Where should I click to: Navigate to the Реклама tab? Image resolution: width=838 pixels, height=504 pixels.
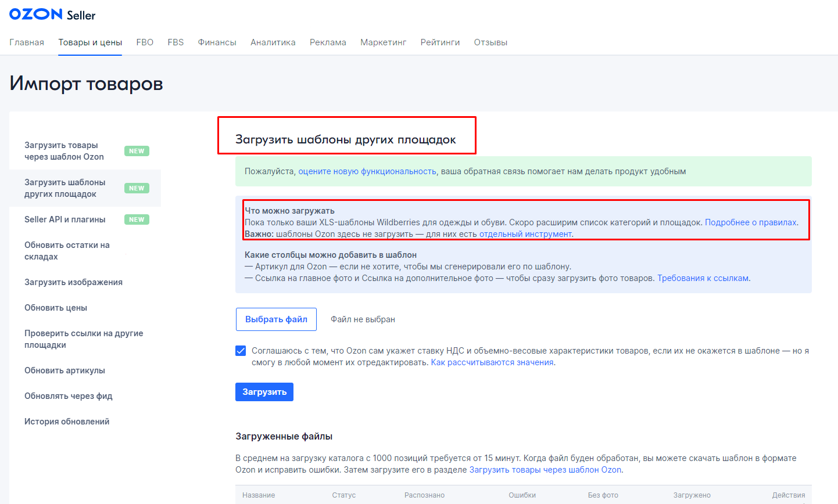(x=328, y=42)
